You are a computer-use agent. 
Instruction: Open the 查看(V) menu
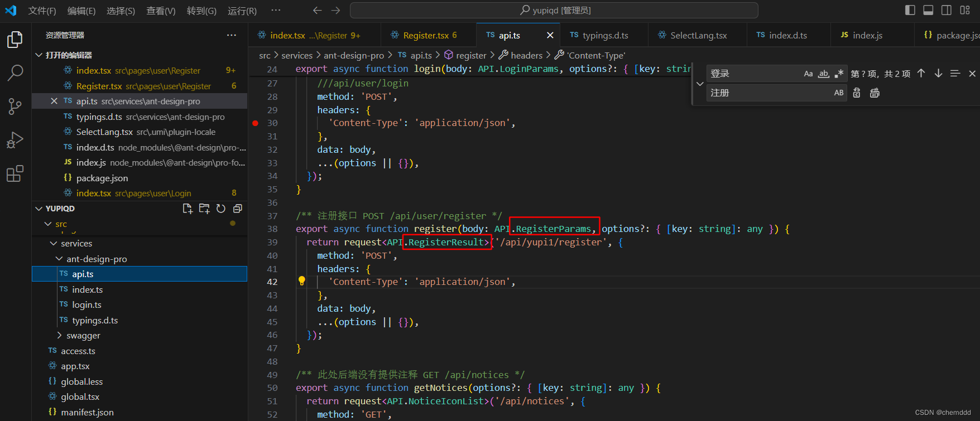(161, 11)
